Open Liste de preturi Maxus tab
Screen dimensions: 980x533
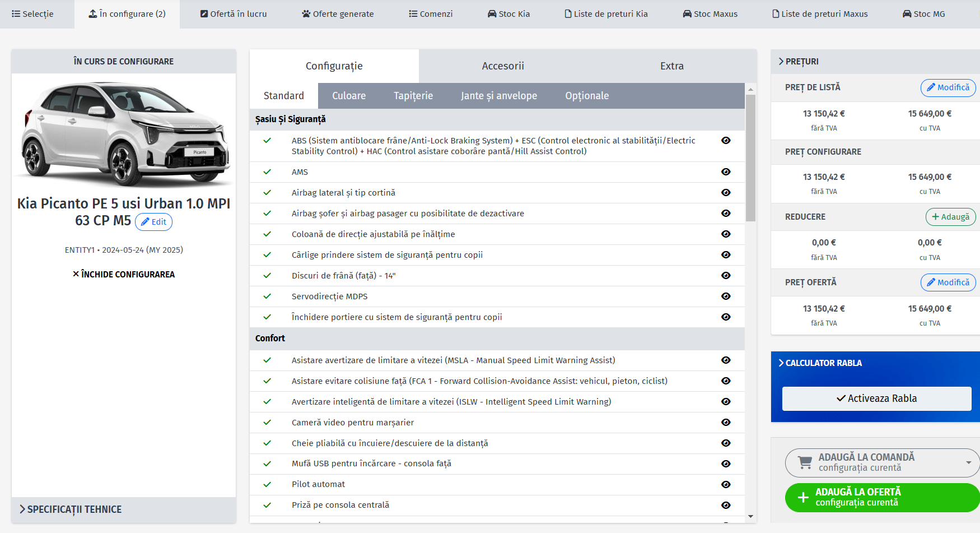click(x=820, y=14)
